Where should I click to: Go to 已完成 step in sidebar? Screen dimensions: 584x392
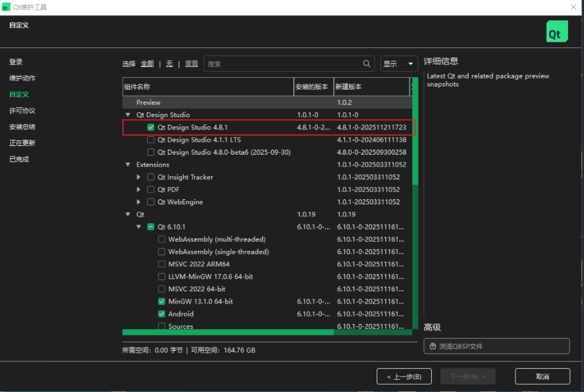pos(19,159)
